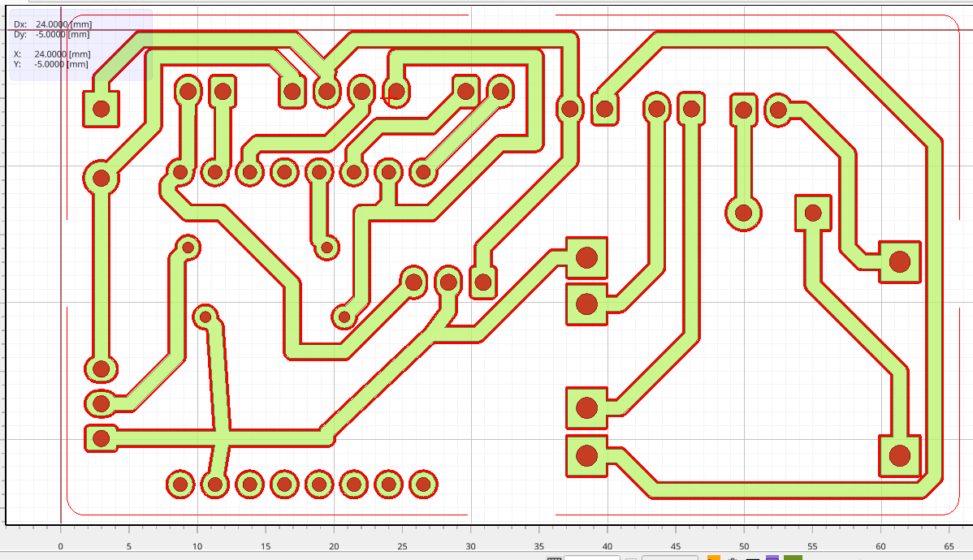The image size is (973, 560).
Task: Click the X: 24.0000 mm readout row
Action: coord(52,54)
